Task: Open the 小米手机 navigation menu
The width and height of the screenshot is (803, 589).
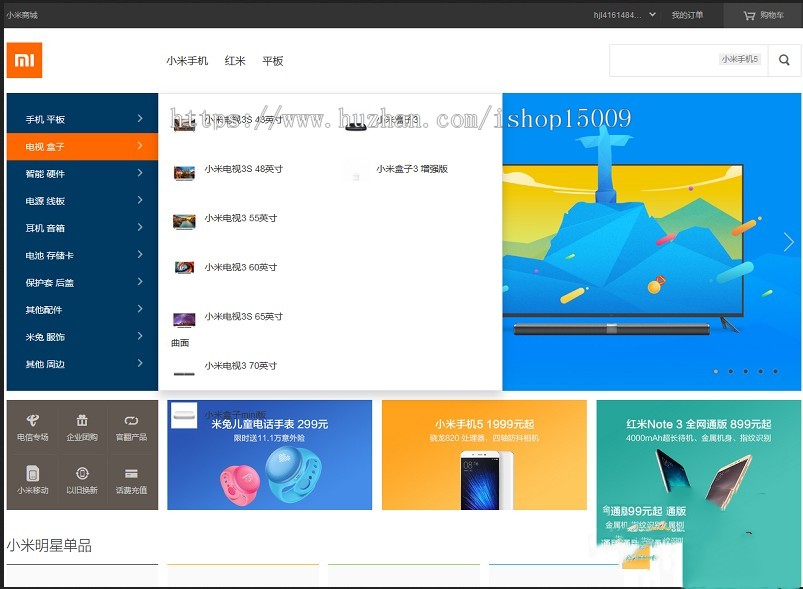Action: click(190, 60)
